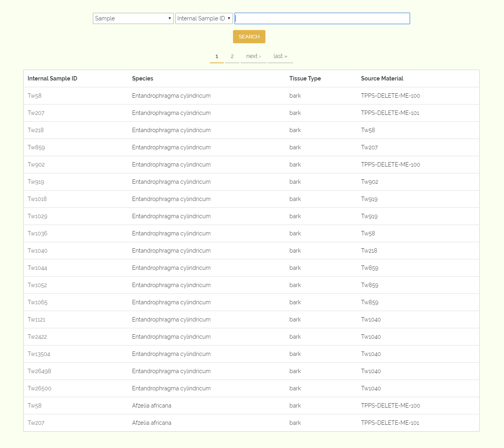Click the Source Material column header
This screenshot has height=448, width=504.
pyautogui.click(x=382, y=78)
